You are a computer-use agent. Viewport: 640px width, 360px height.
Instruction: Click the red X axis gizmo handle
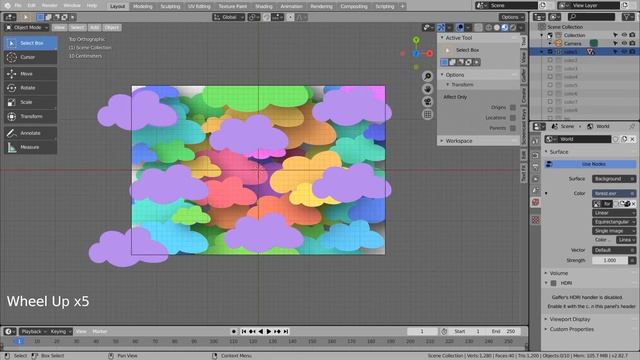tap(429, 53)
